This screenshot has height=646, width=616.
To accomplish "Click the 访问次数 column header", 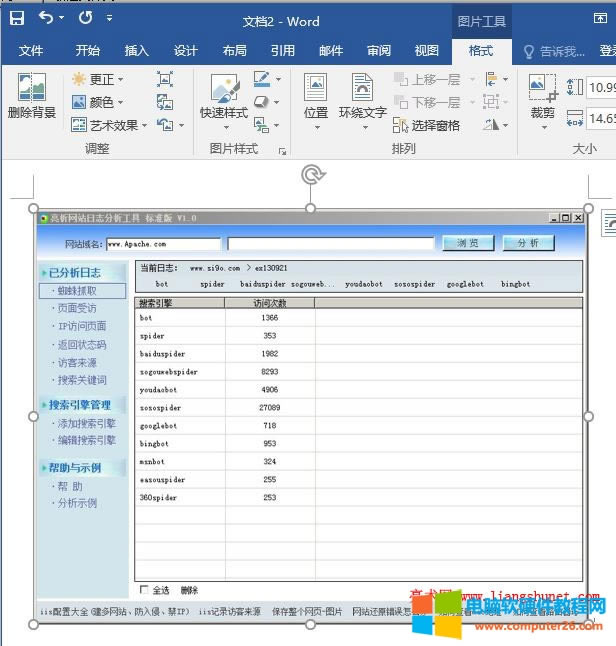I will click(x=269, y=303).
